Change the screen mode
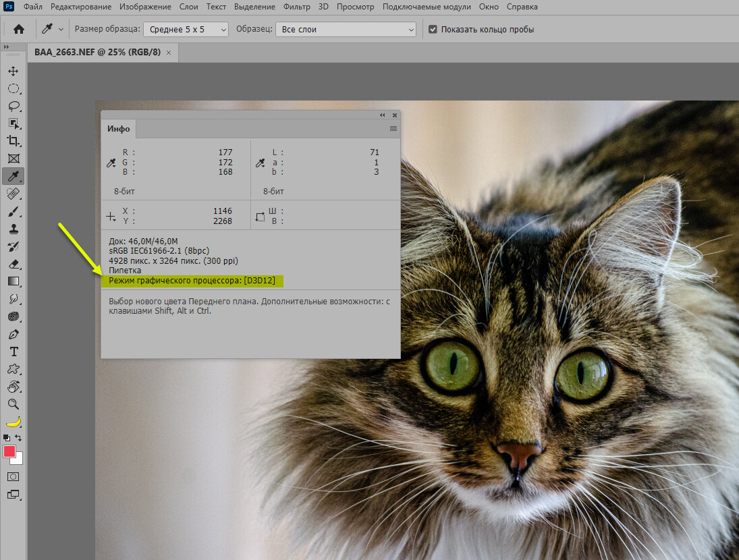 pos(13,495)
